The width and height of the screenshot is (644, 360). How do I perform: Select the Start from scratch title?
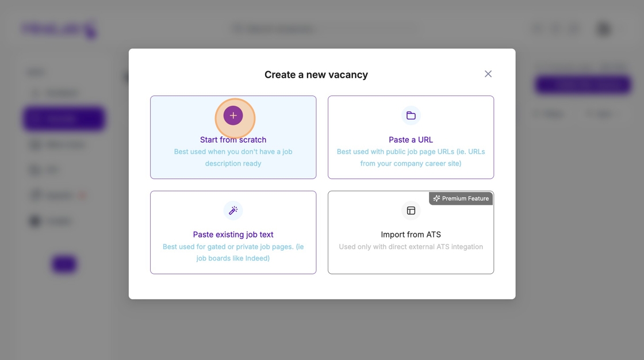point(233,140)
